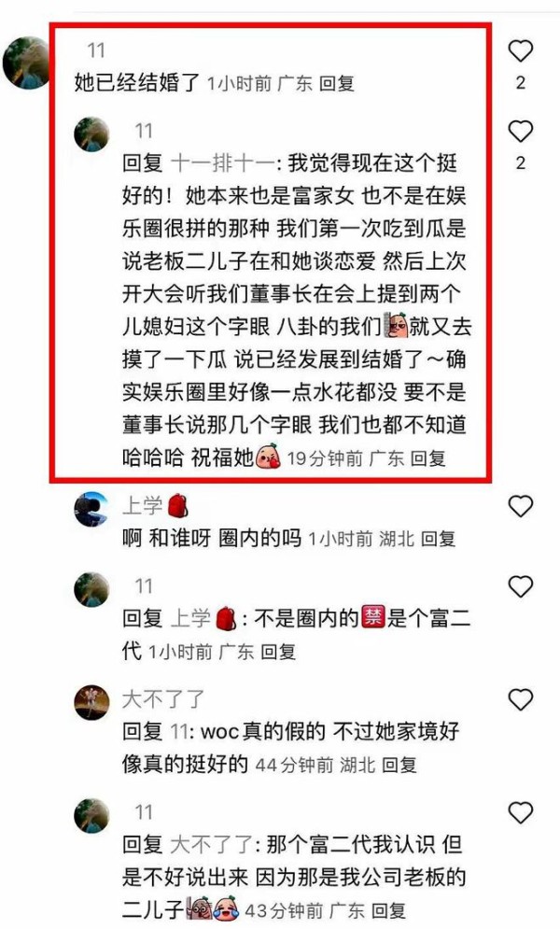
Task: Open 上学's profile avatar
Action: [91, 509]
